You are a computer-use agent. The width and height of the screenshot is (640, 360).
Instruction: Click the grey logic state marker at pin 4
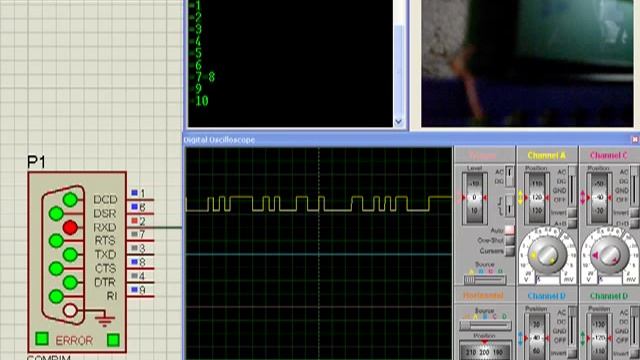tap(134, 276)
